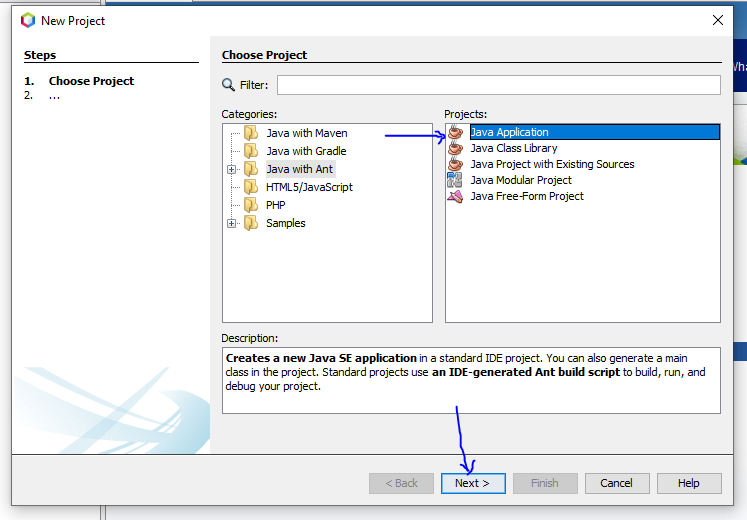This screenshot has height=520, width=747.
Task: Click the Description text box
Action: coord(471,380)
